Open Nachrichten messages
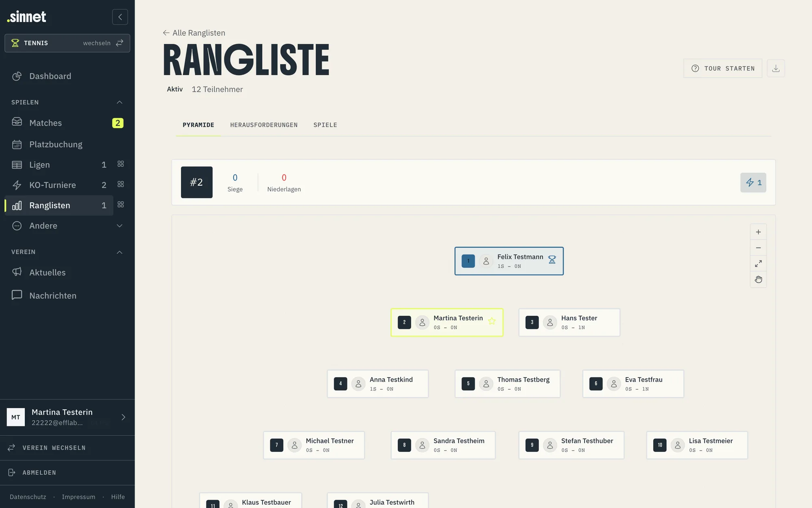The width and height of the screenshot is (812, 508). (53, 296)
